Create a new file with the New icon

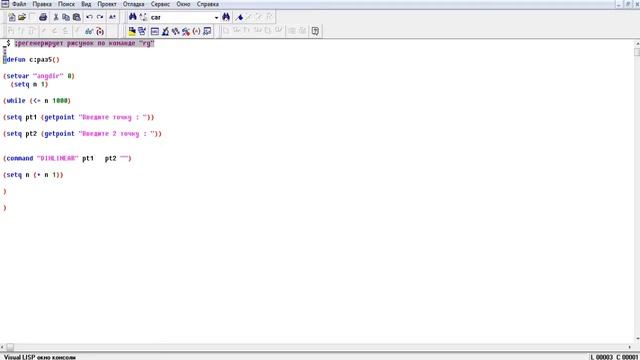(x=12, y=17)
